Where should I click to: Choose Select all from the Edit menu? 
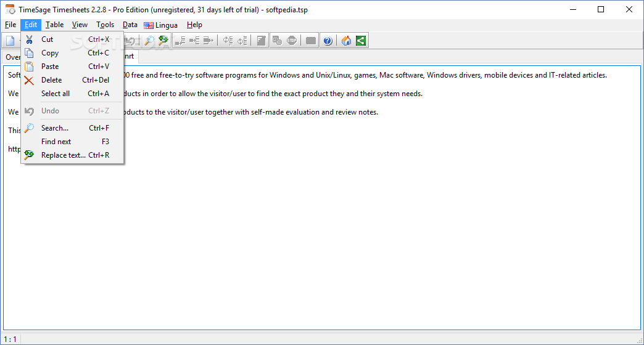[72, 94]
